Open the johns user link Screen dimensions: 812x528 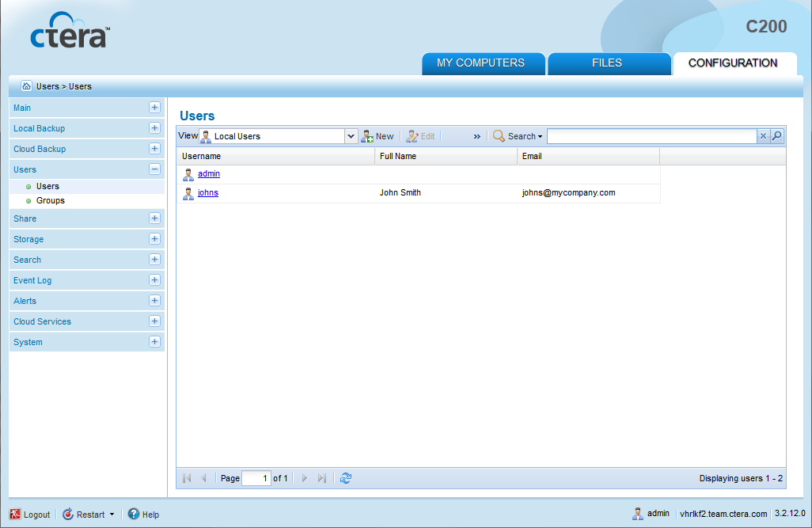coord(208,192)
